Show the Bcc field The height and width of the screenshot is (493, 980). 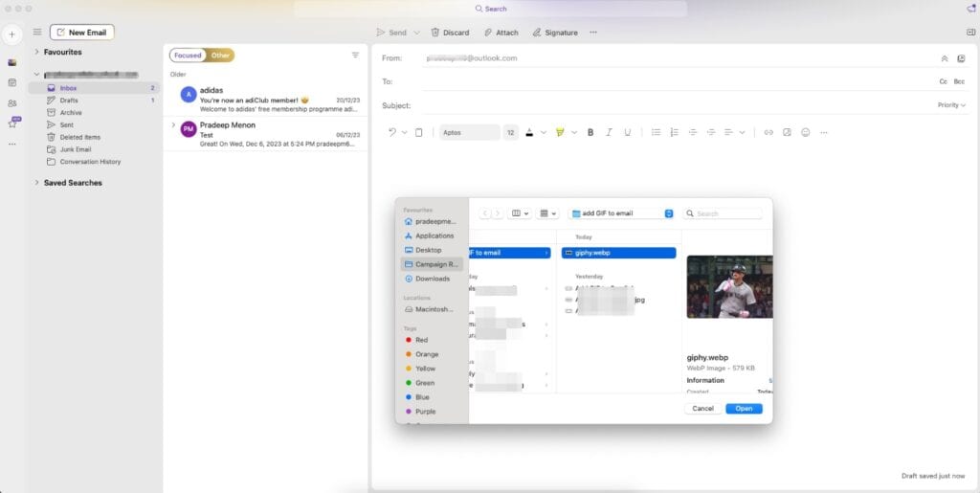click(x=959, y=82)
